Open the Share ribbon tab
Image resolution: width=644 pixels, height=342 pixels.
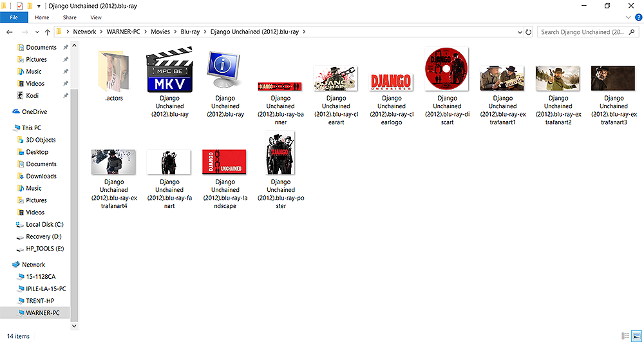(70, 17)
